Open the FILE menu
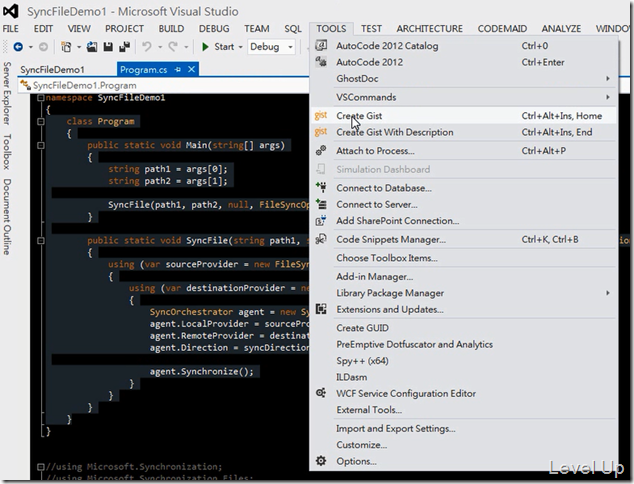This screenshot has width=634, height=484. click(x=11, y=29)
